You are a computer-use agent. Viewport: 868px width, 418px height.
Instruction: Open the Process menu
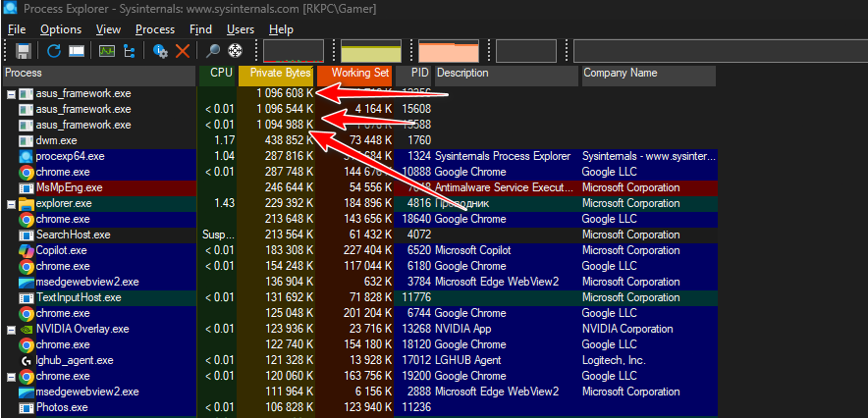[x=155, y=29]
